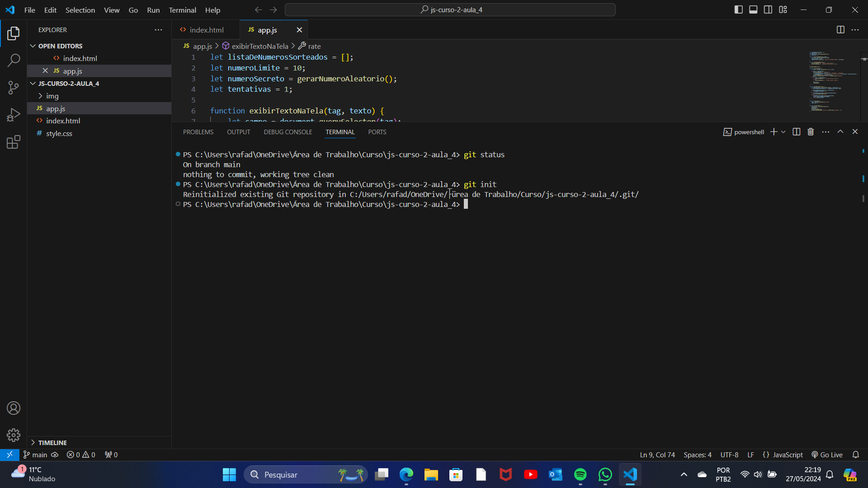Change end of line sequence LF
Image resolution: width=868 pixels, height=488 pixels.
click(x=750, y=455)
